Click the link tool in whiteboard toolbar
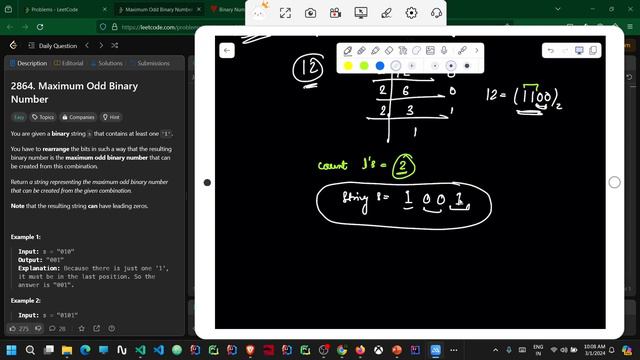This screenshot has width=640, height=360. pos(462,51)
